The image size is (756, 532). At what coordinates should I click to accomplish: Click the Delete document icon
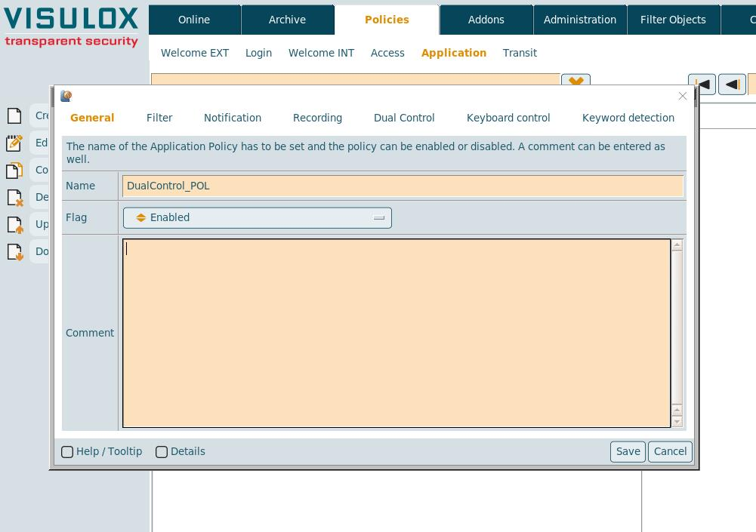click(14, 197)
